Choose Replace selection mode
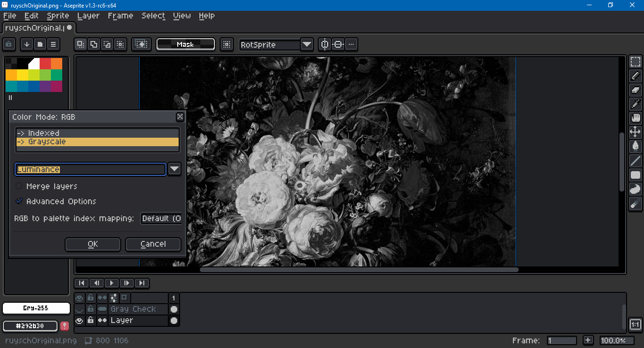 click(81, 44)
